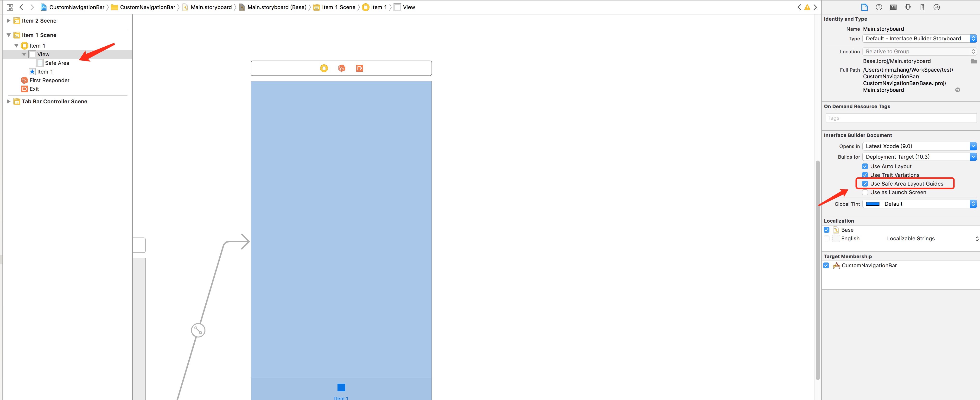Click CustomNavigationBar folder in jump bar

point(143,7)
